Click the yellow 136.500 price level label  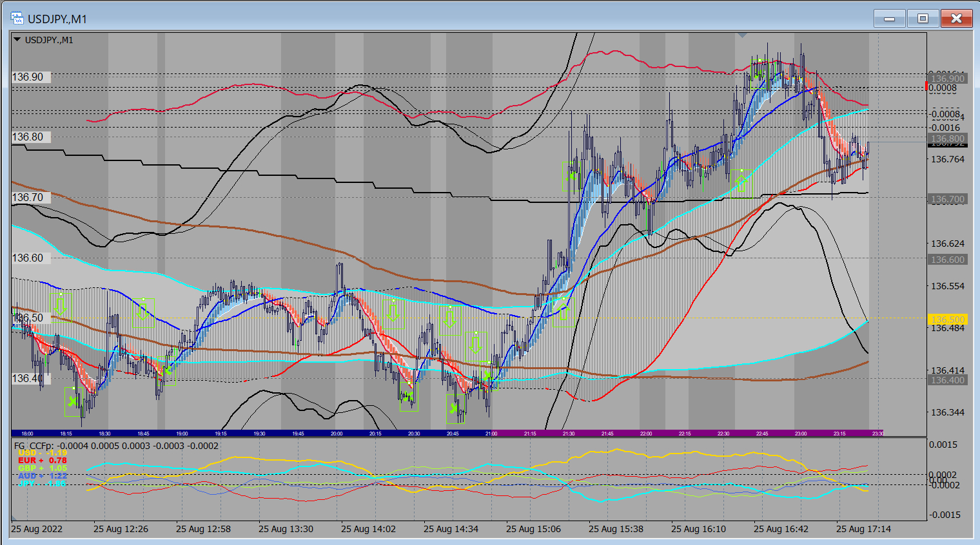(x=947, y=320)
